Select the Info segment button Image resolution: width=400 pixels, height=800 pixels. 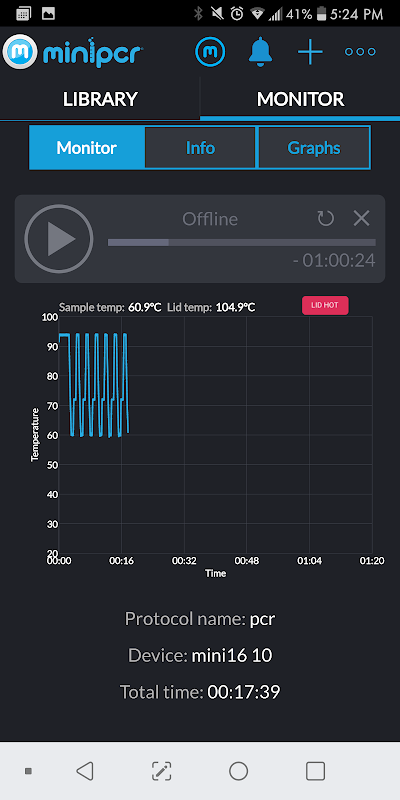[x=200, y=148]
